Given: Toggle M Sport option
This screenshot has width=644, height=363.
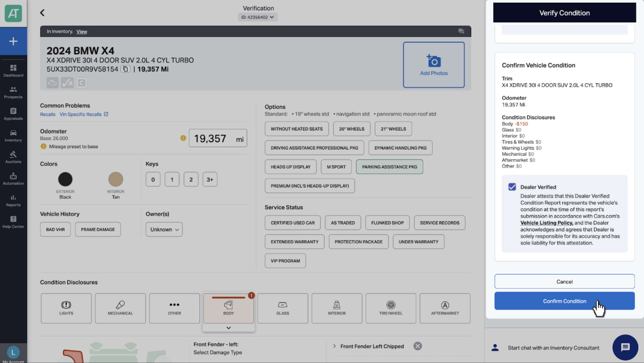Looking at the screenshot, I should coord(336,167).
